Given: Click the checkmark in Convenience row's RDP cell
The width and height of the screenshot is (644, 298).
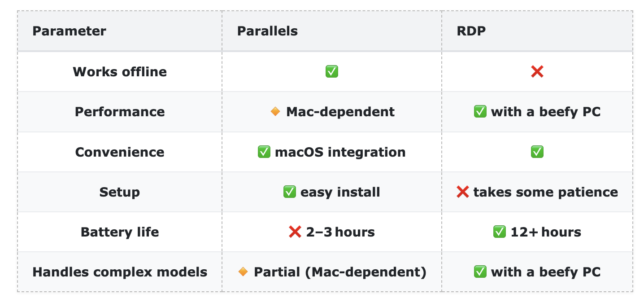Looking at the screenshot, I should pos(537,152).
